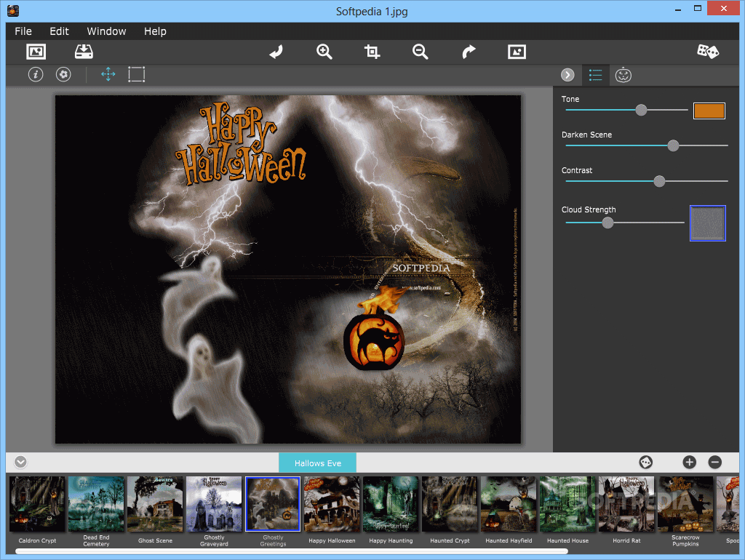Screen dimensions: 745x560
Task: Open the settings gear icon
Action: click(x=63, y=75)
